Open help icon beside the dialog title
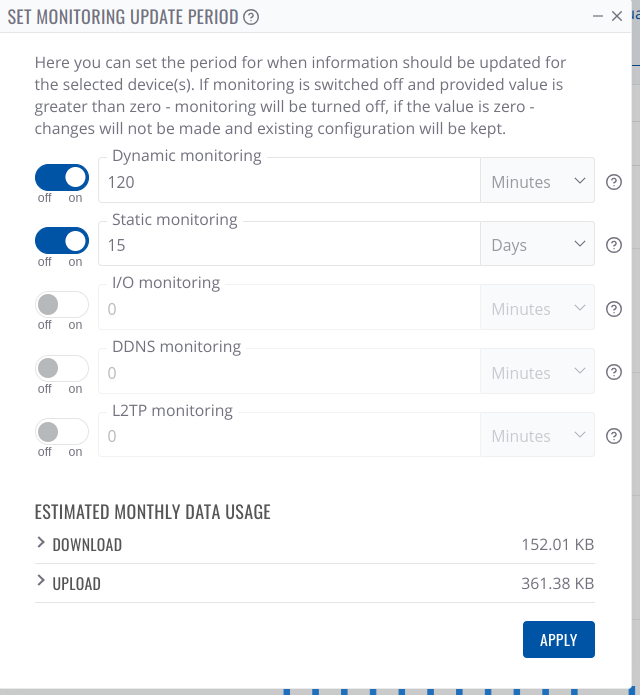This screenshot has width=640, height=695. (251, 17)
